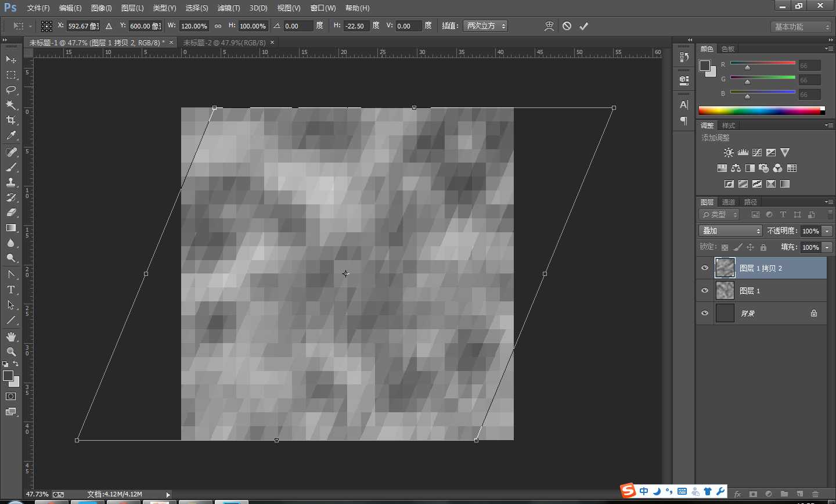Toggle link between width and height
The image size is (836, 504).
pyautogui.click(x=218, y=26)
